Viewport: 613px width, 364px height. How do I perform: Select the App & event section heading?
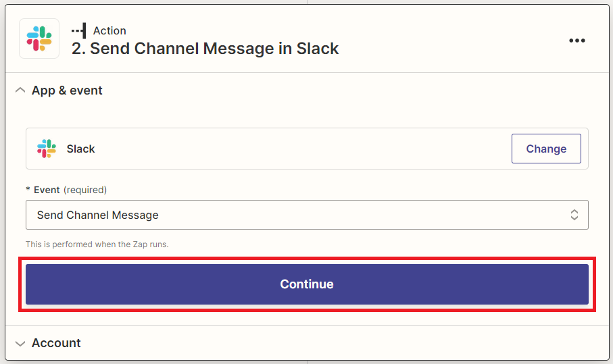coord(67,90)
